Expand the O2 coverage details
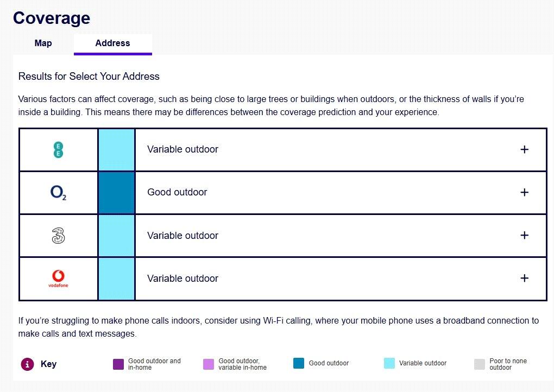The image size is (554, 392). click(524, 192)
